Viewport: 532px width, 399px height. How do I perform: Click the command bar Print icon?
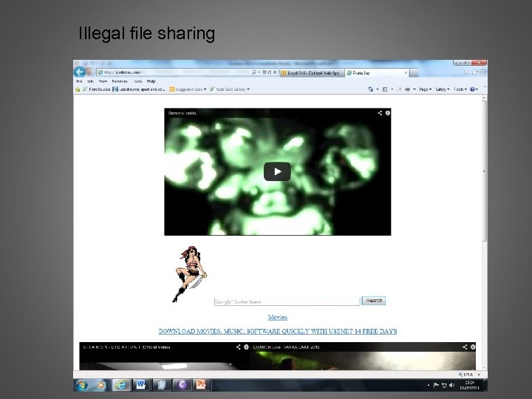pos(407,89)
